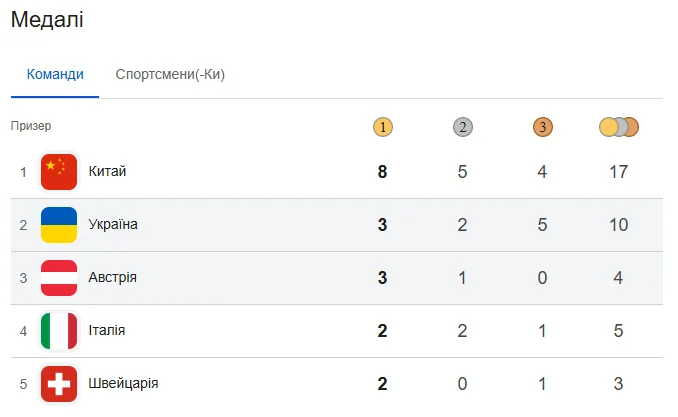This screenshot has height=417, width=678.
Task: Click China's total medal count 17
Action: [x=618, y=172]
